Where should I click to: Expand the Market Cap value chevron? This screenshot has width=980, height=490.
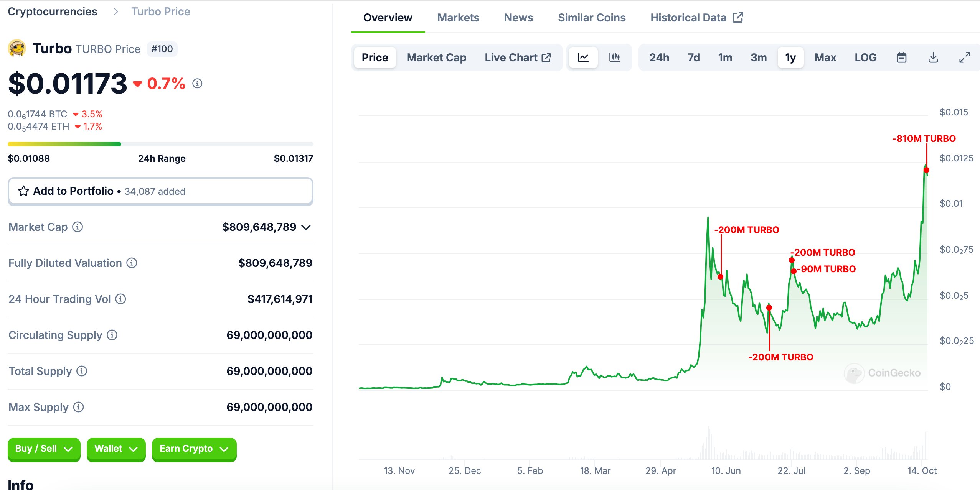[306, 227]
